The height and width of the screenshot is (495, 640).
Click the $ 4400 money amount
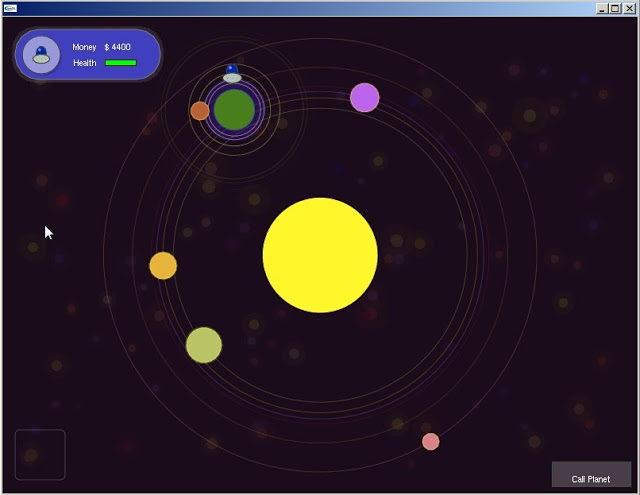[118, 47]
